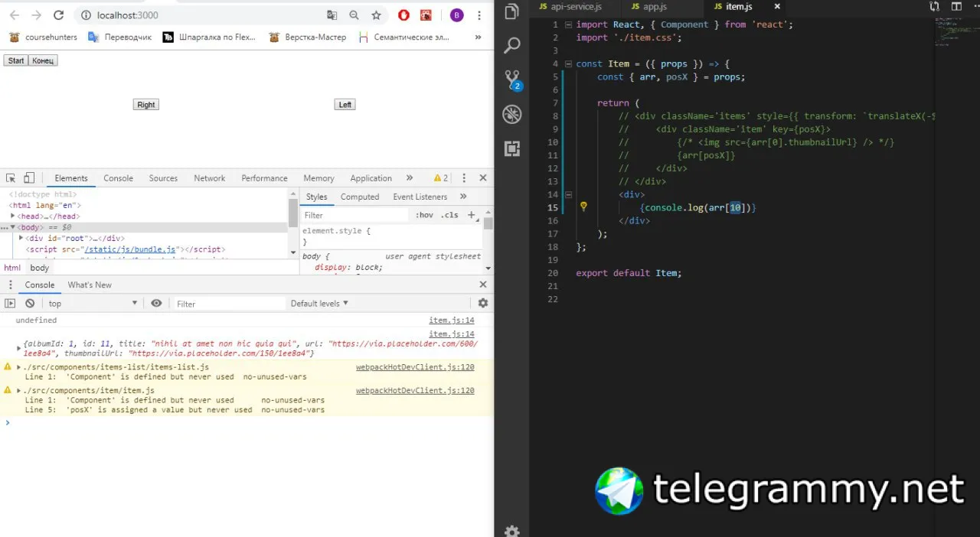Open Source Control with 2 changes
980x537 pixels.
511,80
